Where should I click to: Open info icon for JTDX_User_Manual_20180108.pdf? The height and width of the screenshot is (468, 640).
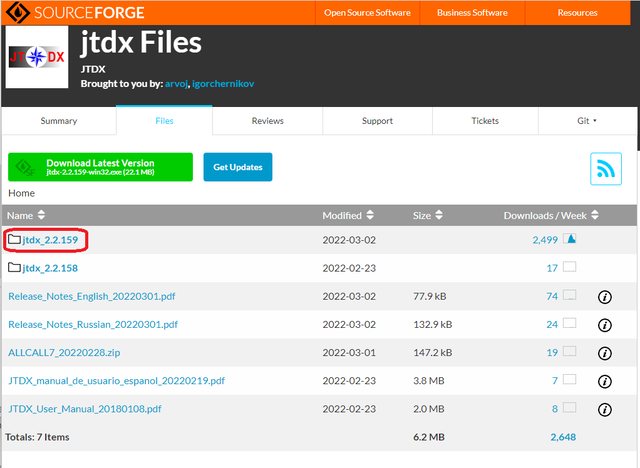pos(604,409)
